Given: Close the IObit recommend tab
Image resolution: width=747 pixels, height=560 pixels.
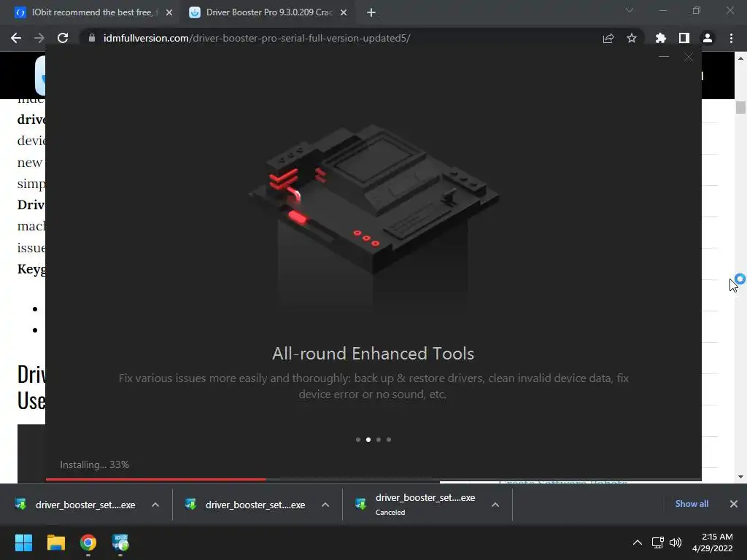Looking at the screenshot, I should [169, 12].
